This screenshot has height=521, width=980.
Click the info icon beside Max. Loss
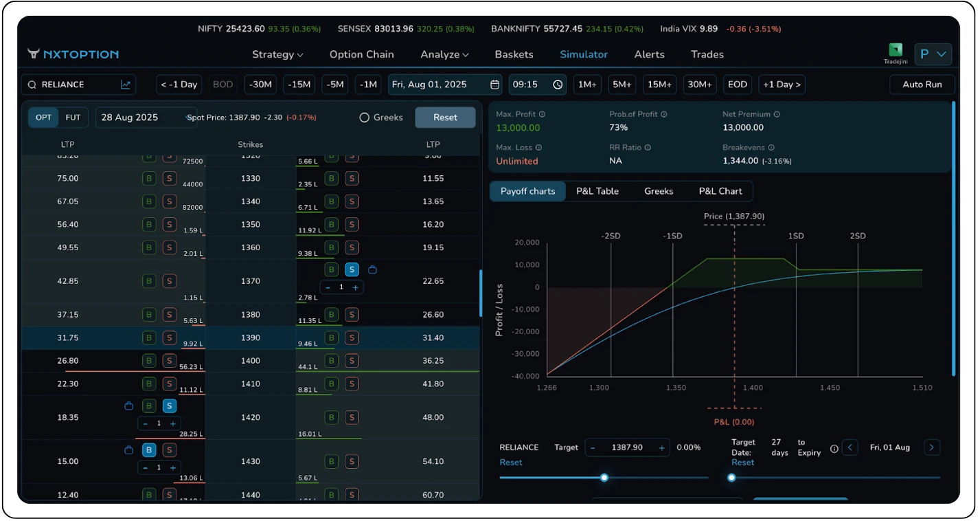[x=538, y=147]
